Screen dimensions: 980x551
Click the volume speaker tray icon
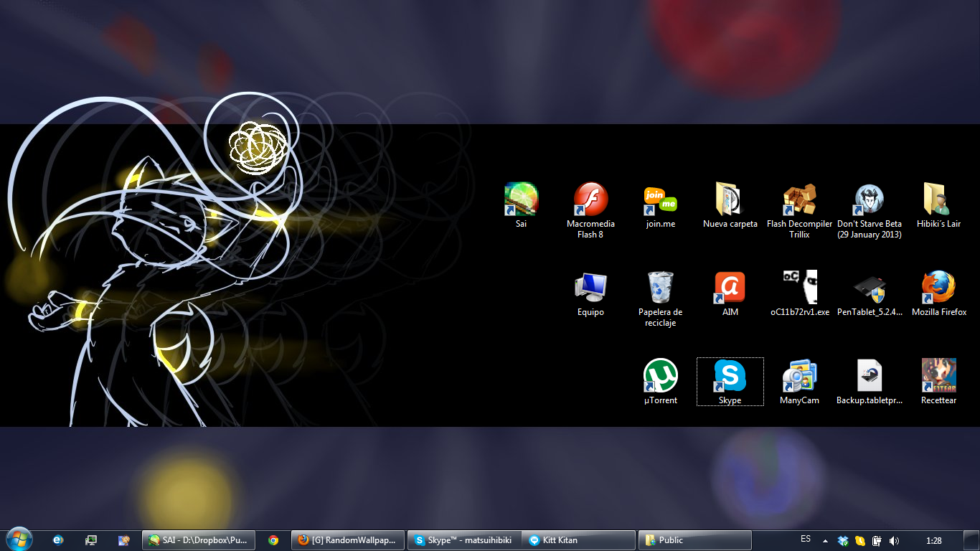tap(894, 540)
